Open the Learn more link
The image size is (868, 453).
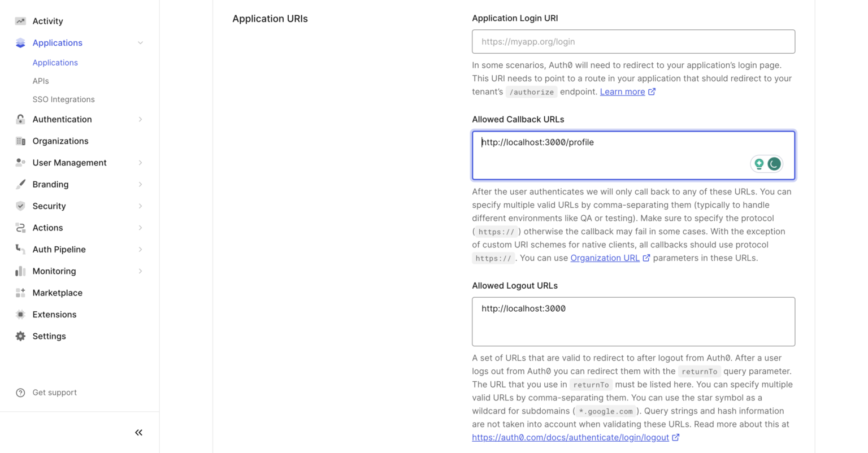pos(622,92)
